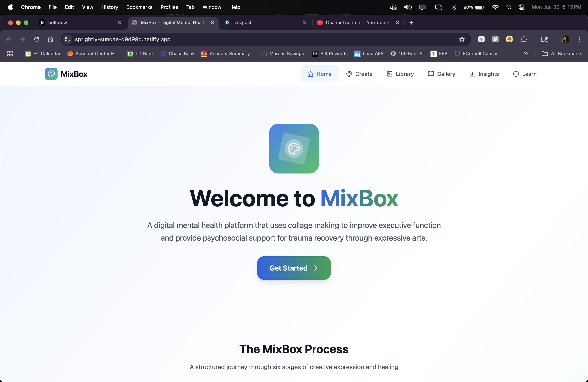The width and height of the screenshot is (588, 382).
Task: Click the Get Started button
Action: (294, 268)
